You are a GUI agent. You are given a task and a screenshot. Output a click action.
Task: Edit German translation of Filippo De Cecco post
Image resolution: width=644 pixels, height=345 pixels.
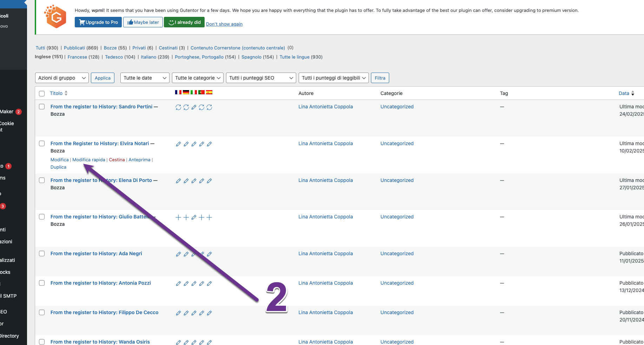[x=186, y=313]
